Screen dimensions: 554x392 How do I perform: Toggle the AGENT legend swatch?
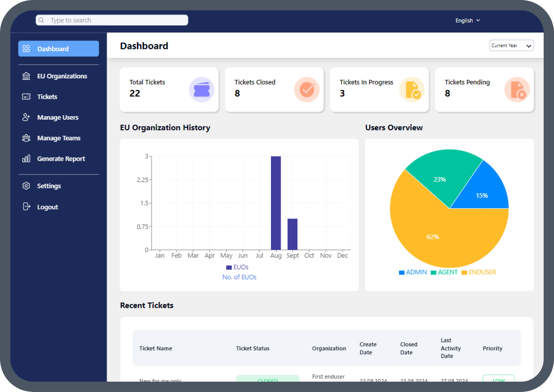(433, 272)
